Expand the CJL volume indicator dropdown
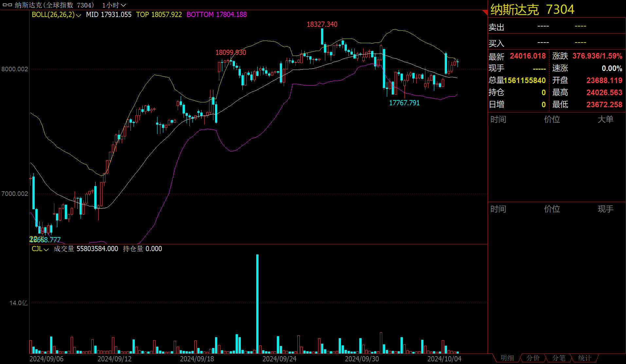This screenshot has width=626, height=364. point(40,249)
